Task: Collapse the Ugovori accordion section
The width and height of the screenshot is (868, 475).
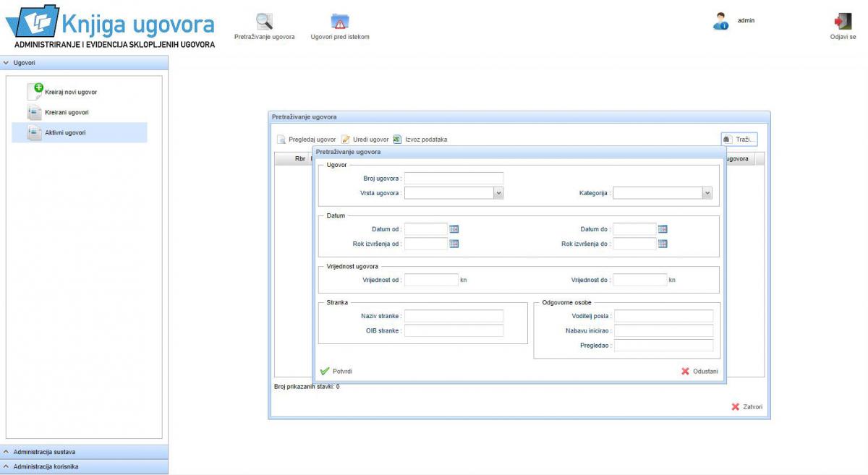Action: (x=84, y=63)
